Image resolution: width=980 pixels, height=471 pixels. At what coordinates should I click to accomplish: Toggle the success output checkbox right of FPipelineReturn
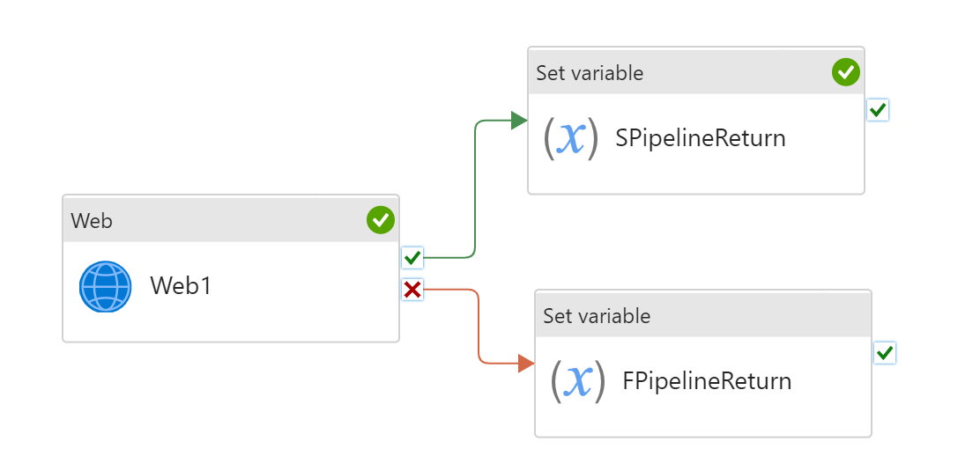885,353
